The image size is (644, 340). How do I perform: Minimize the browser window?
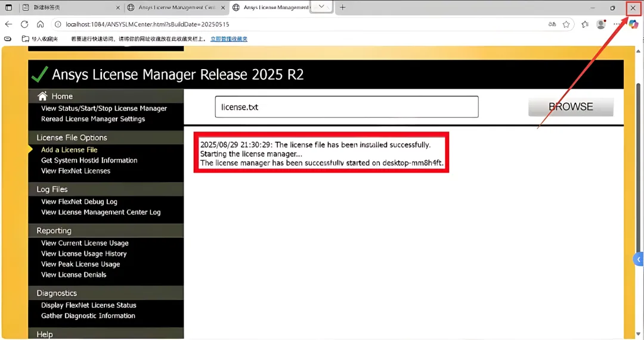pyautogui.click(x=593, y=7)
